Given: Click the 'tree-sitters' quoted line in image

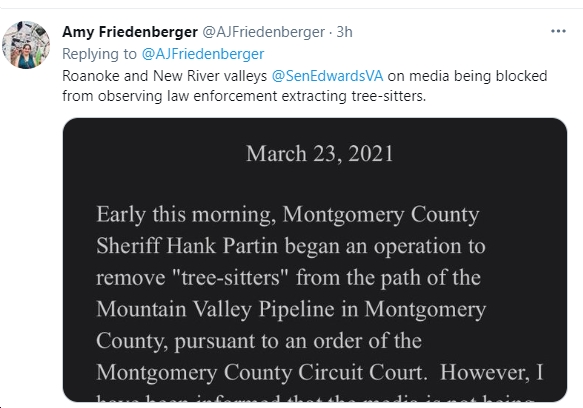Looking at the screenshot, I should (289, 278).
